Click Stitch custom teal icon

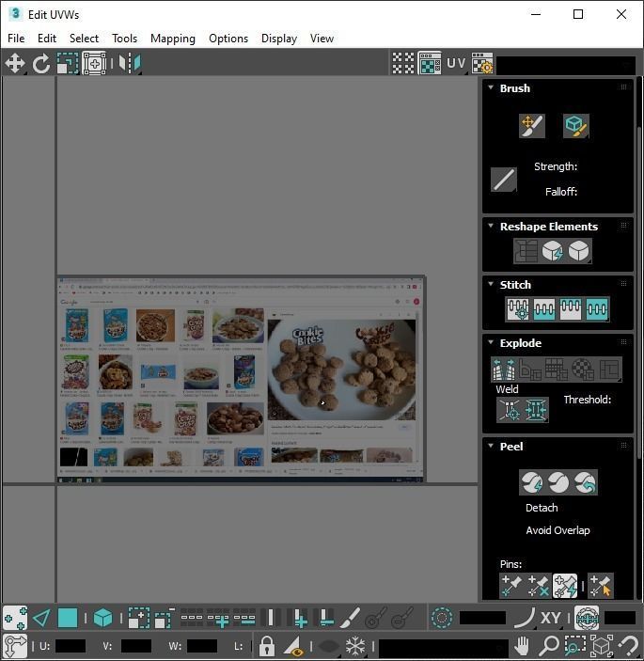click(x=597, y=309)
